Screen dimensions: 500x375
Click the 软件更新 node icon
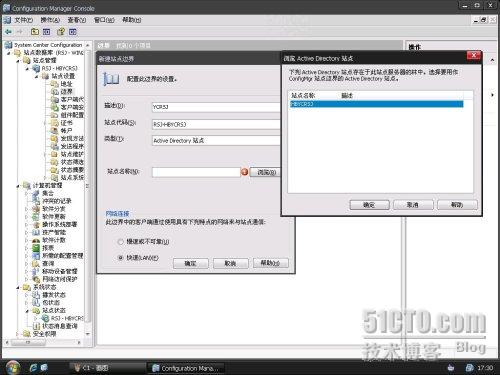[x=36, y=217]
